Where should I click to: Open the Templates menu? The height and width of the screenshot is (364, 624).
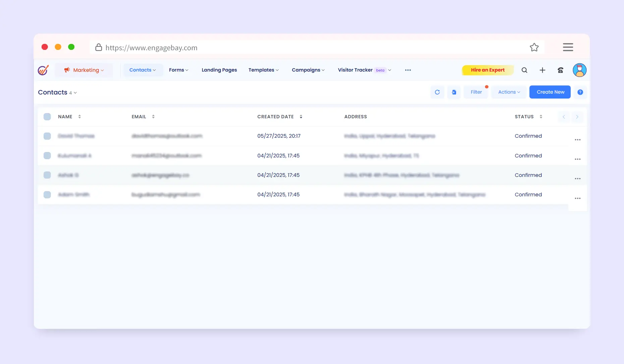coord(263,70)
